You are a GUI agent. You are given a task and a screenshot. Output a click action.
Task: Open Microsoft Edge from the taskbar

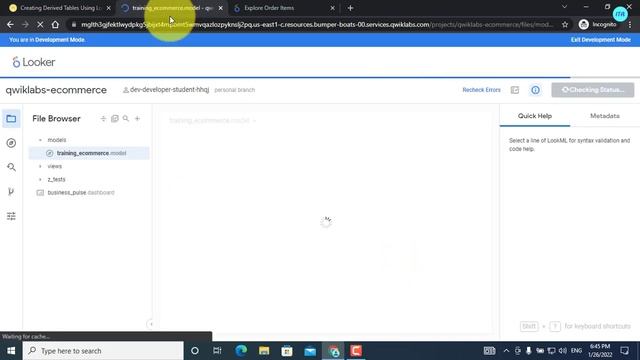coord(241,351)
